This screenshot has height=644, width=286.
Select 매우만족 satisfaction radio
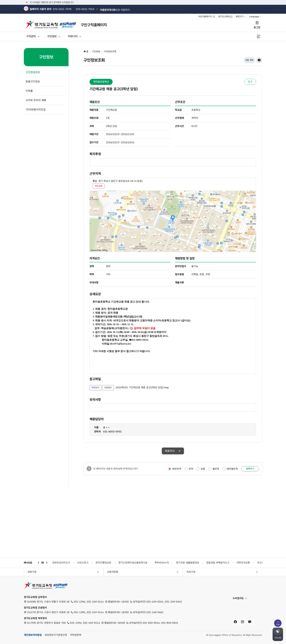tap(169, 469)
